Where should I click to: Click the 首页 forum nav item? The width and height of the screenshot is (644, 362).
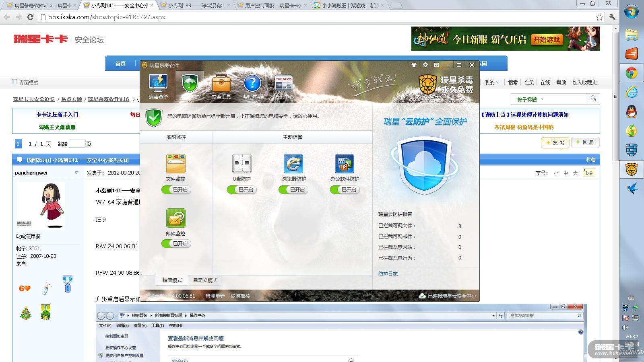click(x=120, y=64)
